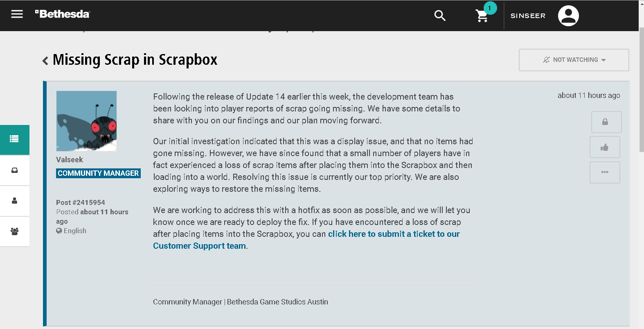Open the inbox sidebar icon
The image size is (644, 329).
[x=15, y=170]
